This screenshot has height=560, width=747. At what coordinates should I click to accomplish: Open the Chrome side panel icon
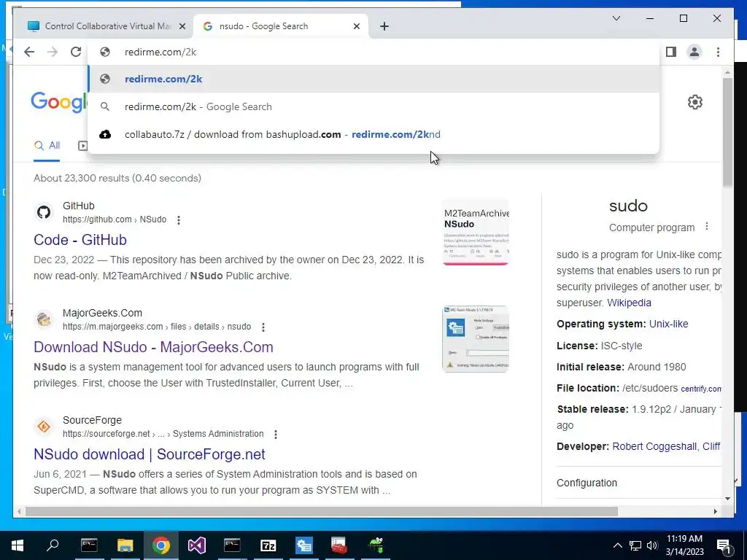click(x=671, y=52)
